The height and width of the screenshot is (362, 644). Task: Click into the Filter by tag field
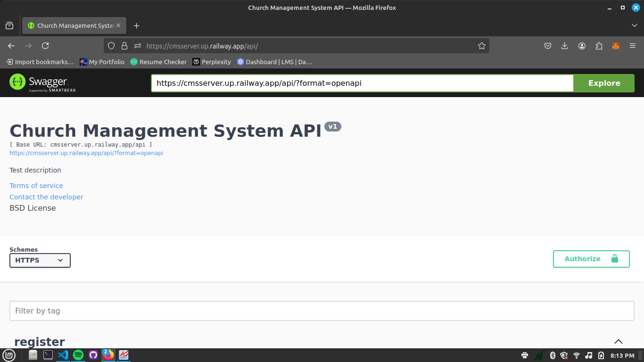[x=322, y=311]
